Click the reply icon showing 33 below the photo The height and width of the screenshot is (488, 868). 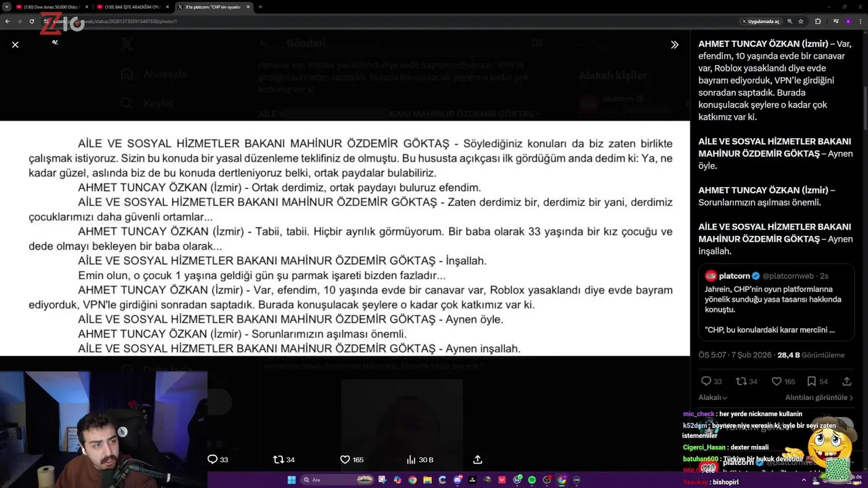click(212, 460)
